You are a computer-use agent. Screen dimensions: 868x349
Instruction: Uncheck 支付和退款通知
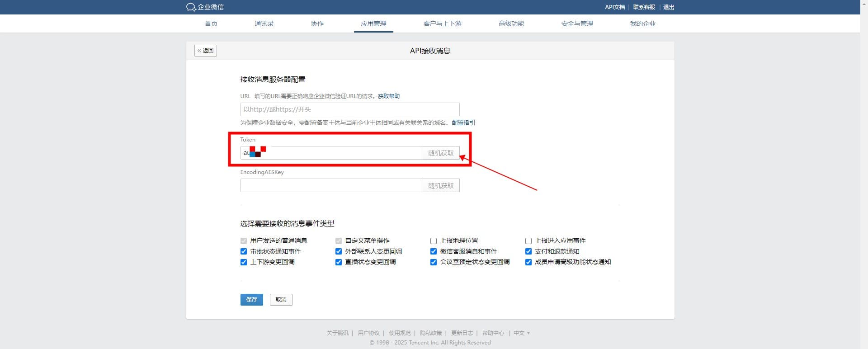tap(528, 251)
